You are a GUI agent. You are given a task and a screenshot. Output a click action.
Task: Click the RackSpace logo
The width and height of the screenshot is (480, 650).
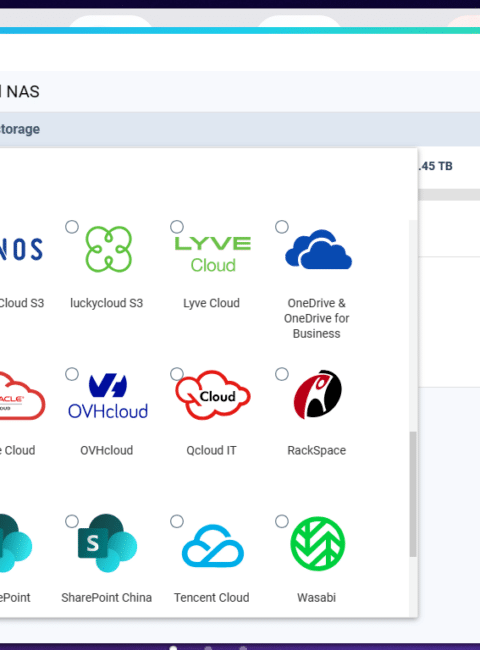pyautogui.click(x=318, y=394)
